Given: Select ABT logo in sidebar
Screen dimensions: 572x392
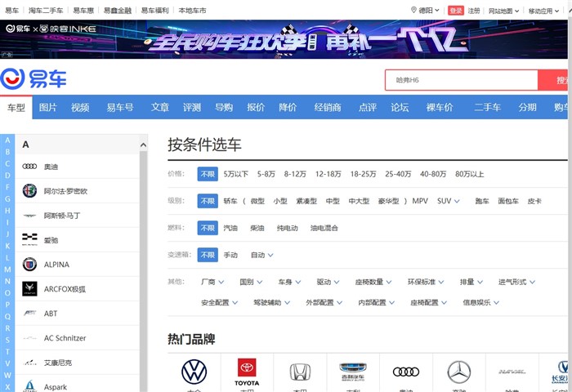Looking at the screenshot, I should (x=29, y=313).
